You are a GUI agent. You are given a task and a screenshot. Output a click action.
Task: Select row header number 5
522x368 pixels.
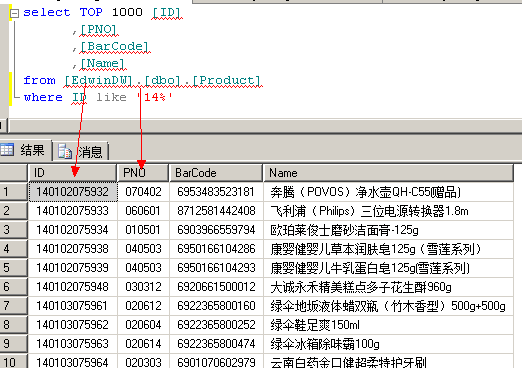(14, 268)
